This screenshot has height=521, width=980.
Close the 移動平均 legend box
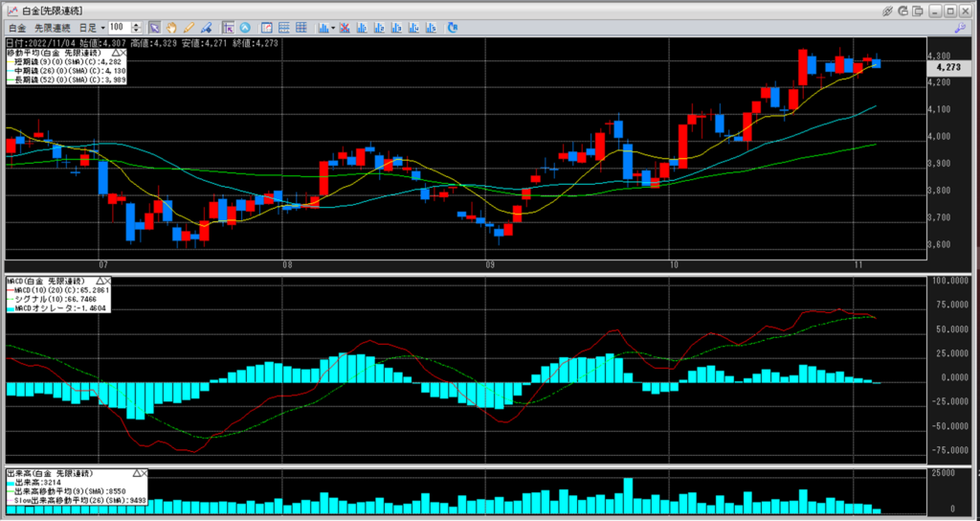tap(123, 54)
